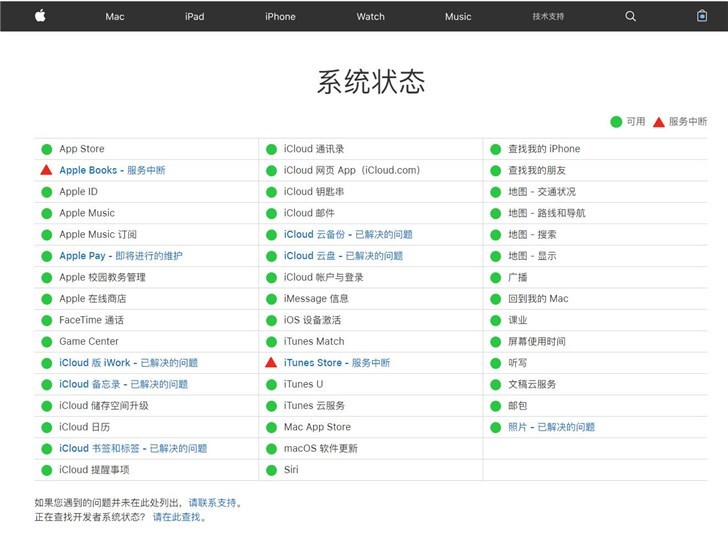Go to the iPhone menu item

click(x=280, y=17)
